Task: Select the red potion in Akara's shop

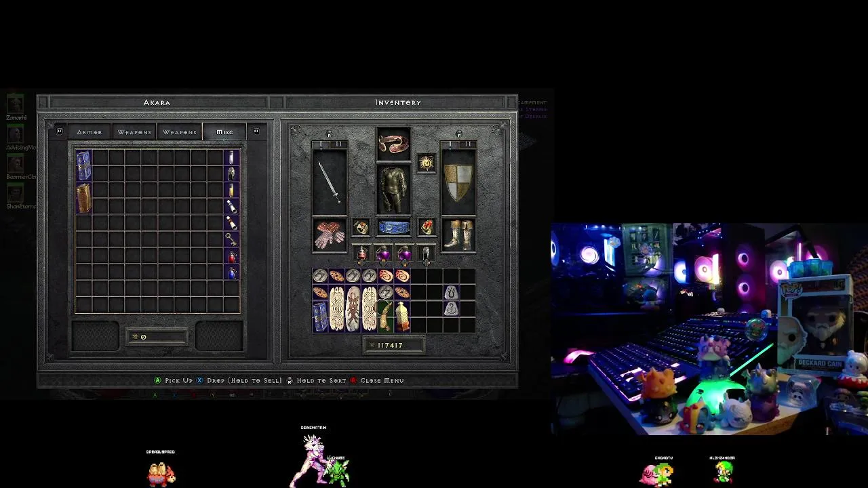Action: 231,256
